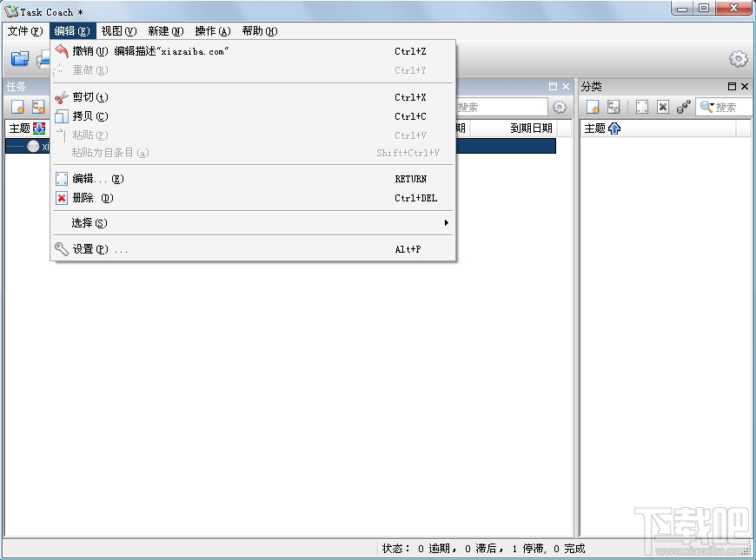Delete a category using the red X icon
Screen dimensions: 756x560
663,107
